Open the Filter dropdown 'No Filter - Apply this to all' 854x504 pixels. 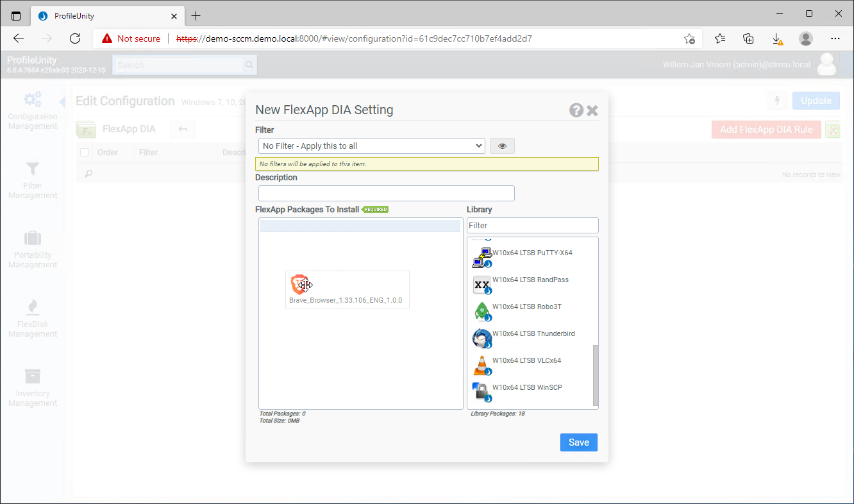click(x=372, y=146)
